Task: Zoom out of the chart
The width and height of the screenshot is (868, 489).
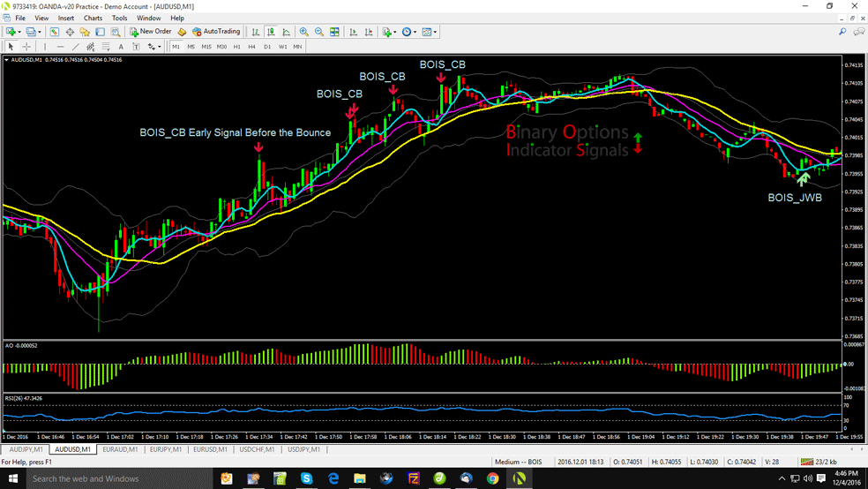Action: [318, 32]
